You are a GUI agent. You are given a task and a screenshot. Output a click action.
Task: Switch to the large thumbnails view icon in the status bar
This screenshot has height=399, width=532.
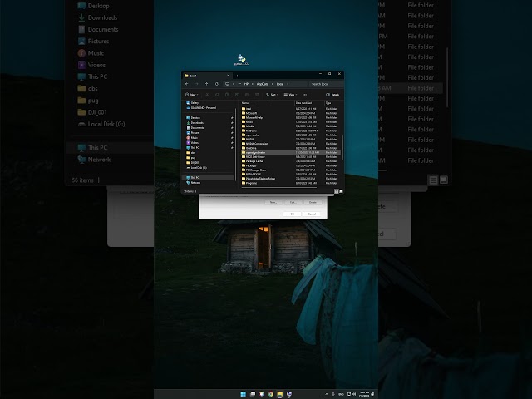click(x=341, y=191)
